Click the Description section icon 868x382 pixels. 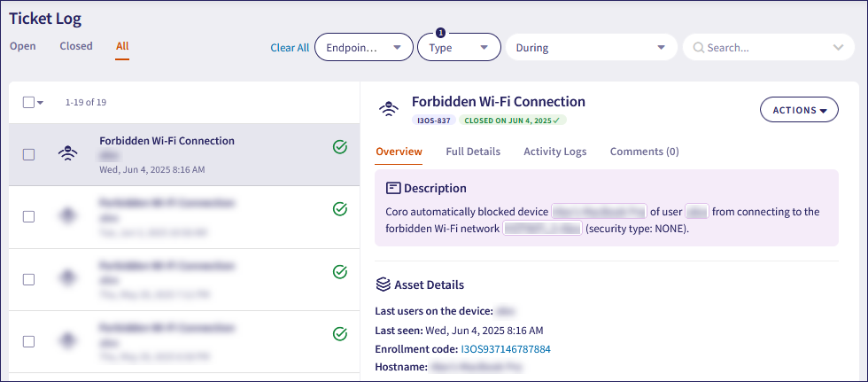[x=394, y=188]
